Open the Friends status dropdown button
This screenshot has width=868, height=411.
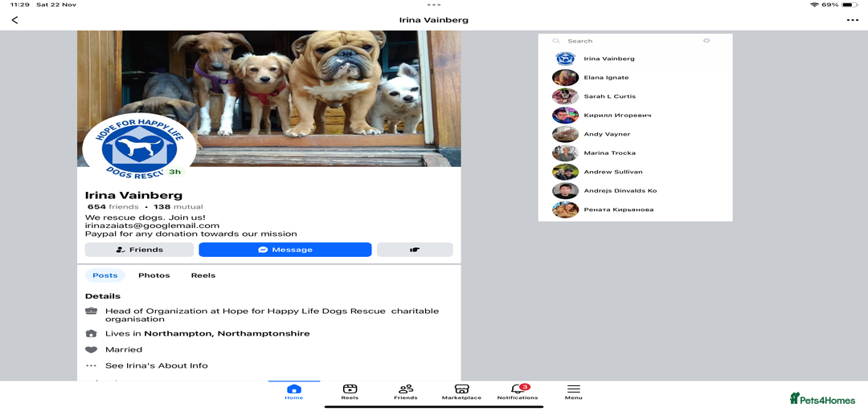pos(139,250)
